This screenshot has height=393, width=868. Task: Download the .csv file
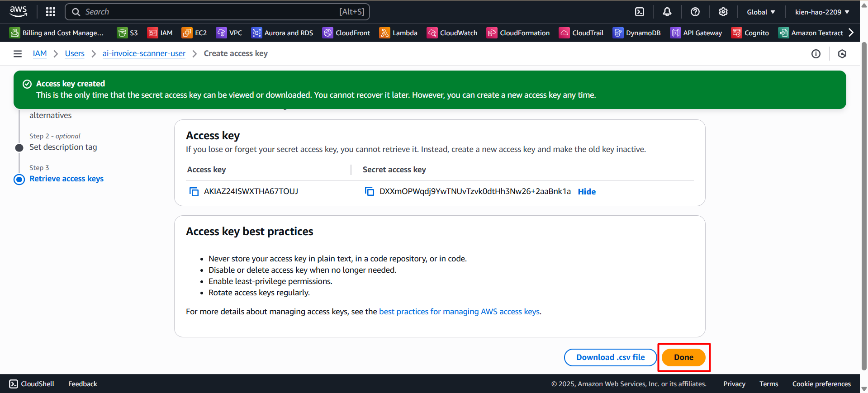coord(610,357)
